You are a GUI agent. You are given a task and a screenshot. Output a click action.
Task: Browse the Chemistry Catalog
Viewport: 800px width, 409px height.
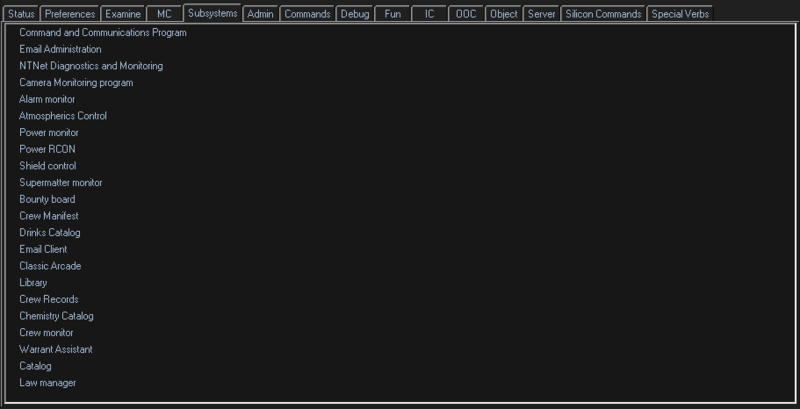[56, 316]
